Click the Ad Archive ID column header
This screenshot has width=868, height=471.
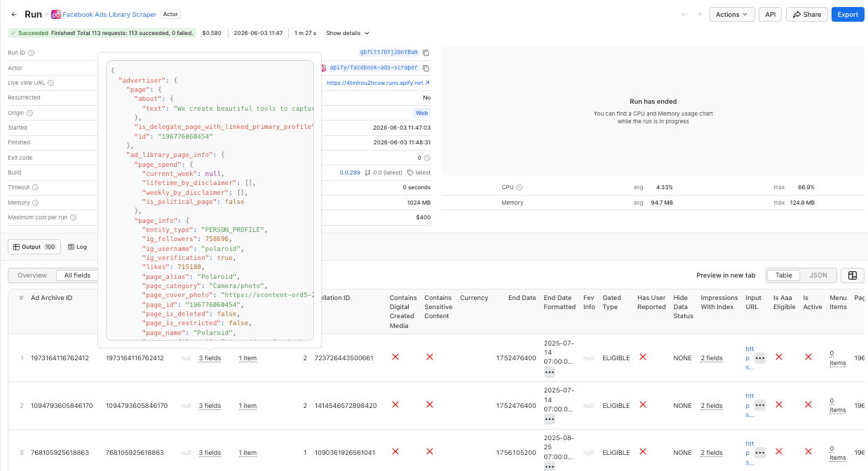pyautogui.click(x=51, y=298)
